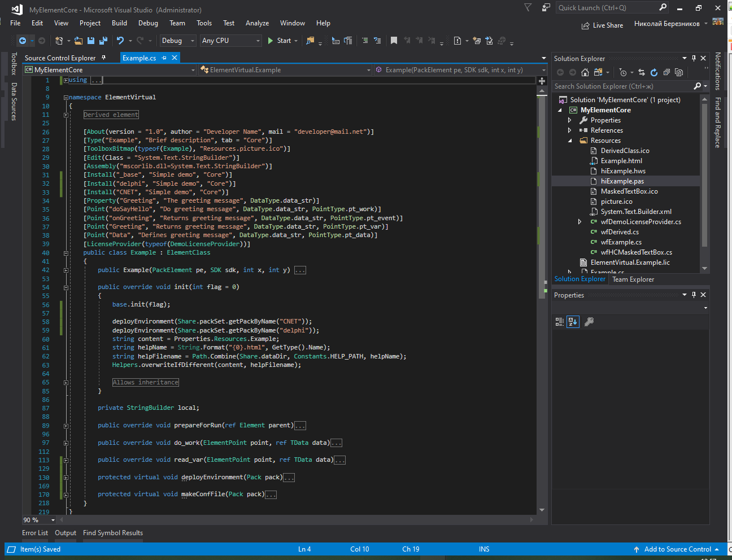This screenshot has height=560, width=732.
Task: Click Add to Source Control
Action: coord(677,549)
